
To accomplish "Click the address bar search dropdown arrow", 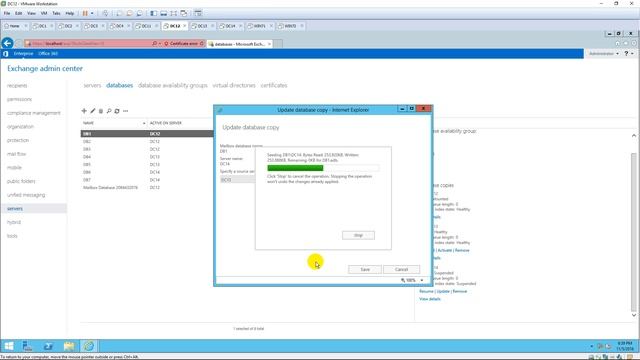I will click(160, 43).
